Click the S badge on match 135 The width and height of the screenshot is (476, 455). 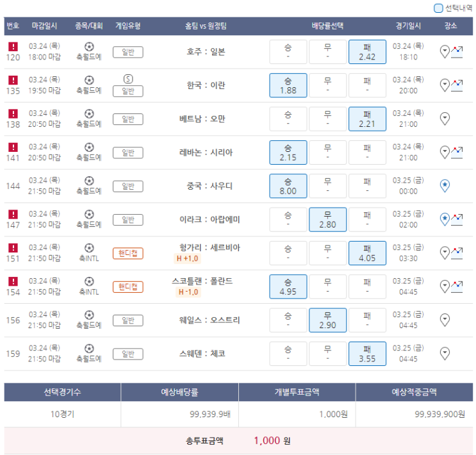tap(128, 79)
